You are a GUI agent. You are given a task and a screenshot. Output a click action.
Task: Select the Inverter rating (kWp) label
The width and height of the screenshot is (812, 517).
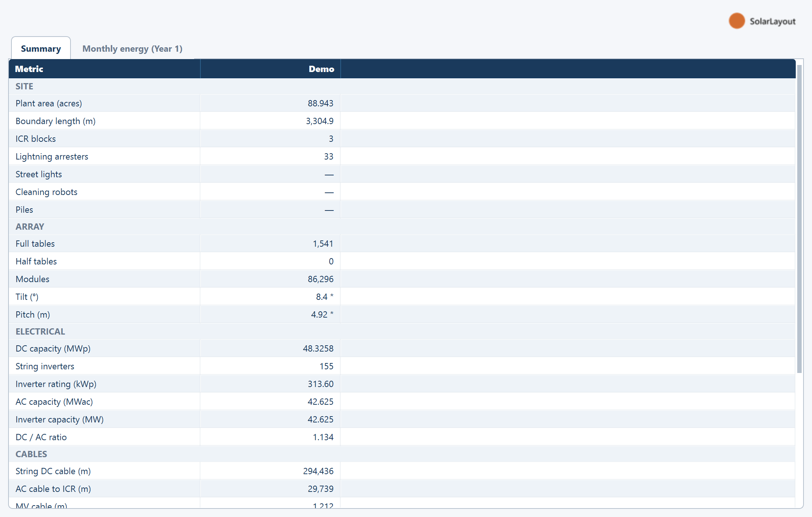[x=56, y=384]
